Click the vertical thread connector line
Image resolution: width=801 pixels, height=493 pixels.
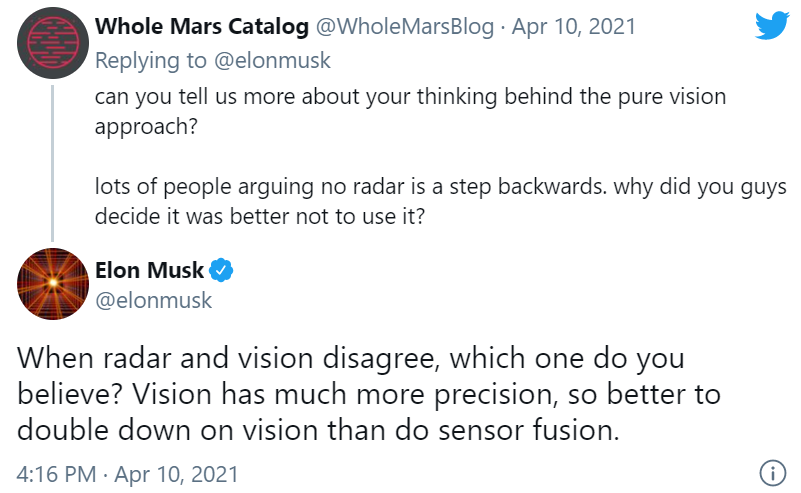point(52,163)
